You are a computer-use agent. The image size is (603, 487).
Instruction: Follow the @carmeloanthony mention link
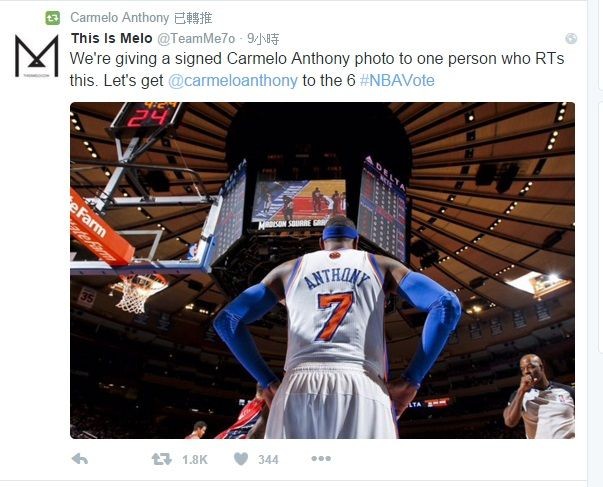(x=233, y=81)
